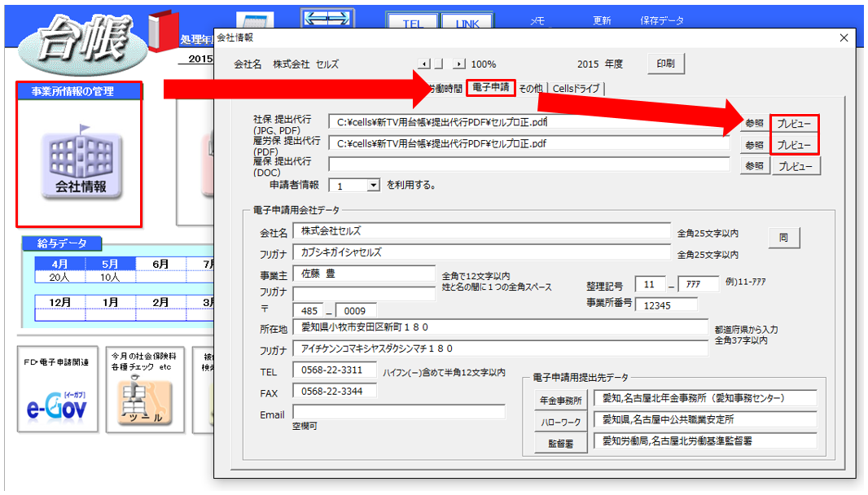Open メモ in the top bar
868x495 pixels.
(537, 21)
